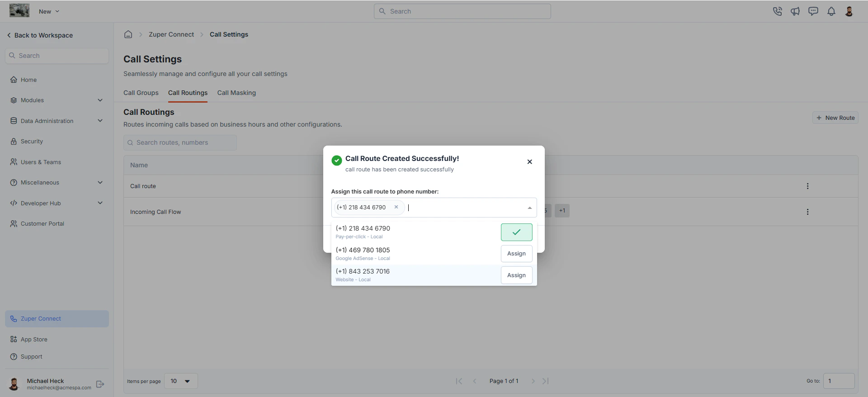Open the New dropdown in header
The height and width of the screenshot is (397, 868).
tap(49, 11)
